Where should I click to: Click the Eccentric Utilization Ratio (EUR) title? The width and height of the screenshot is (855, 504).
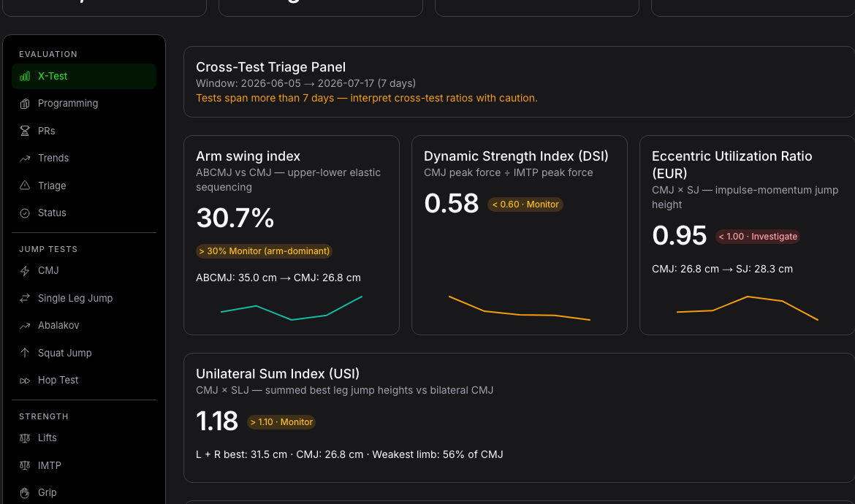click(x=731, y=164)
